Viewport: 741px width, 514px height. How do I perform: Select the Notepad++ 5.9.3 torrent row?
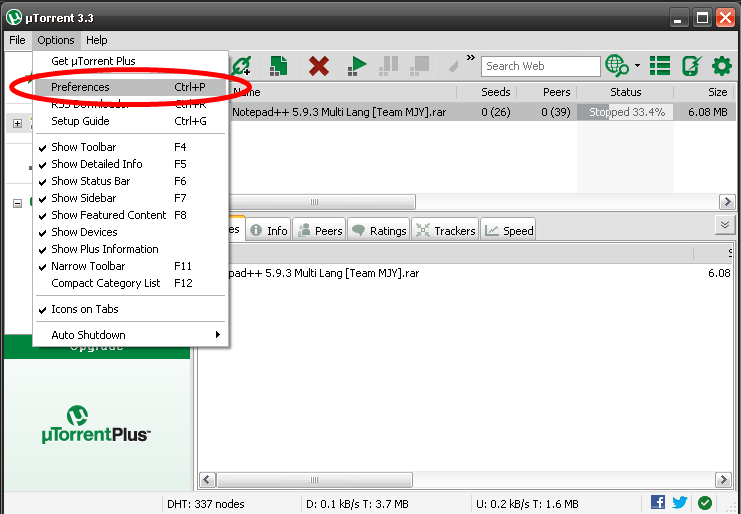click(x=480, y=112)
